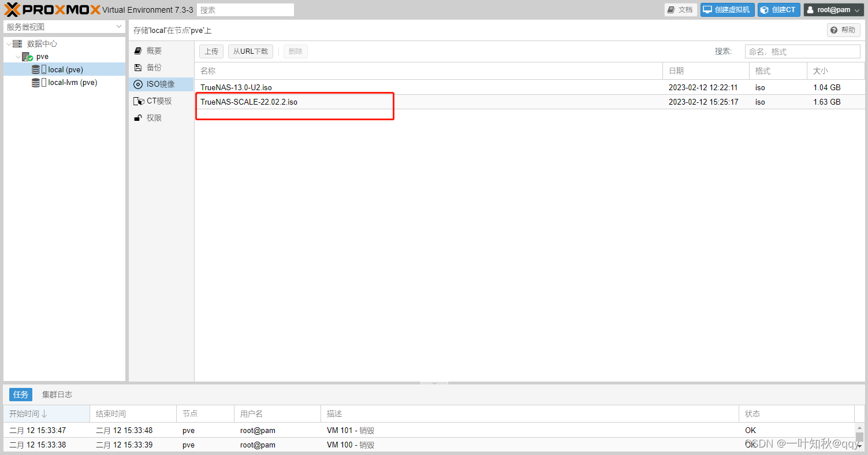This screenshot has height=455, width=868.
Task: Collapse the pve node arrow
Action: (x=18, y=57)
